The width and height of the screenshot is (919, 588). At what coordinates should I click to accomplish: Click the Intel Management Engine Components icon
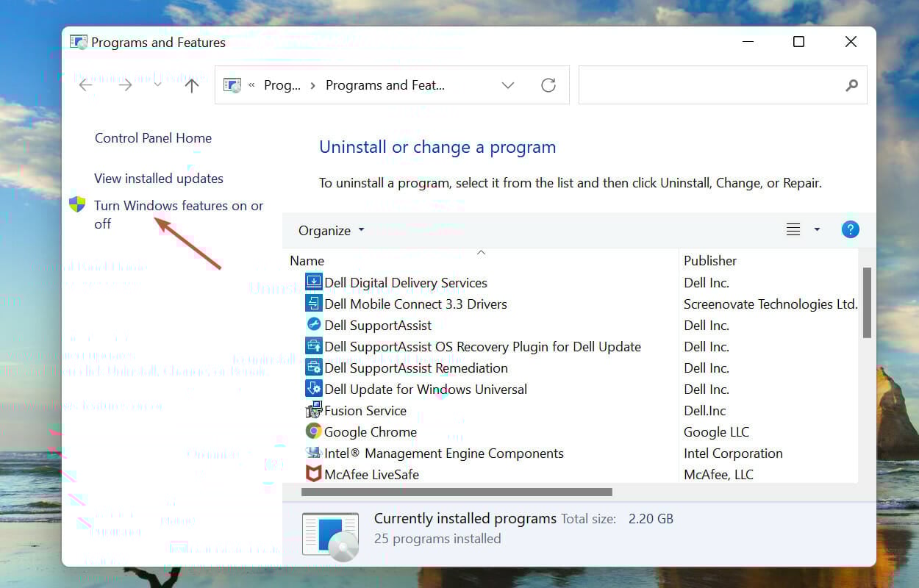[x=314, y=453]
